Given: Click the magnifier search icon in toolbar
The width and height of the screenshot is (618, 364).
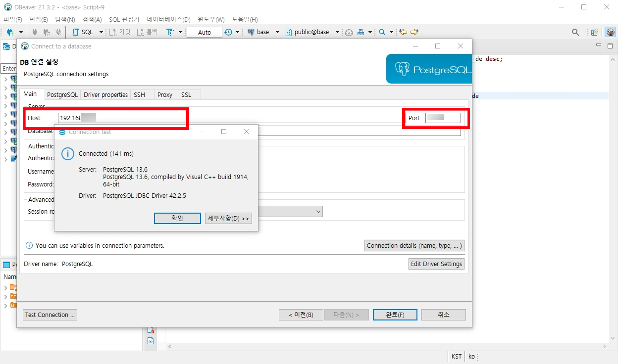Looking at the screenshot, I should pyautogui.click(x=382, y=32).
